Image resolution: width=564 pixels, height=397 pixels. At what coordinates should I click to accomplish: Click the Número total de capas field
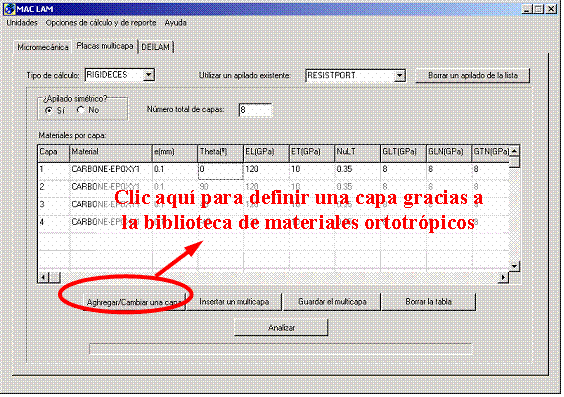tap(255, 110)
